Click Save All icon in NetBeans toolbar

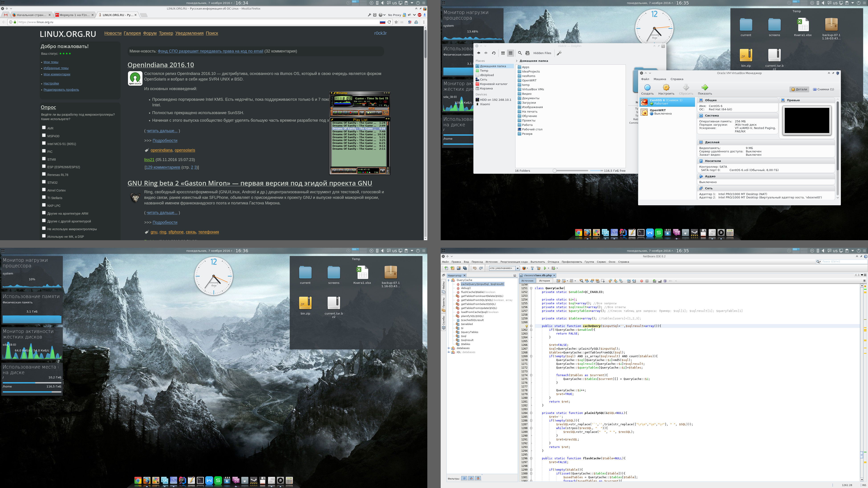pos(465,268)
